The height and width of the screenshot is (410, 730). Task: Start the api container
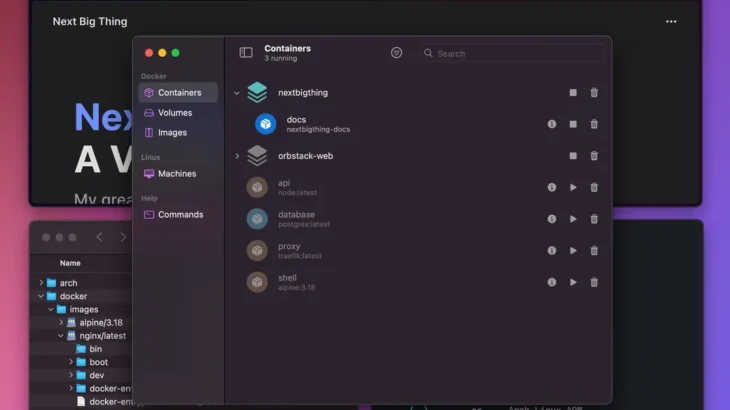tap(573, 188)
